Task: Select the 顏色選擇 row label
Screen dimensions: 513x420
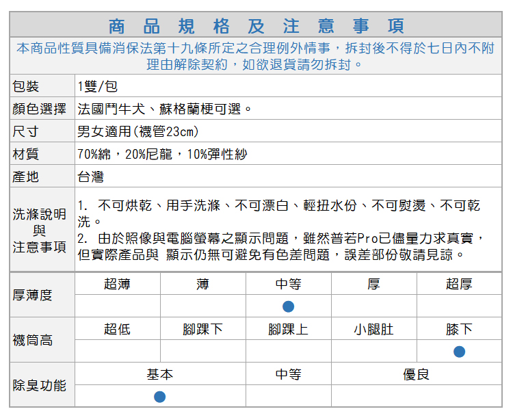Action: click(40, 109)
